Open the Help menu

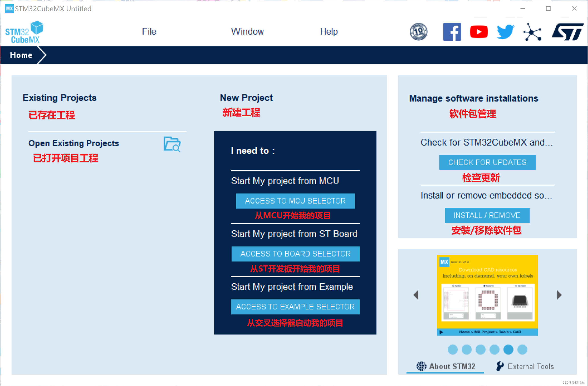click(329, 32)
